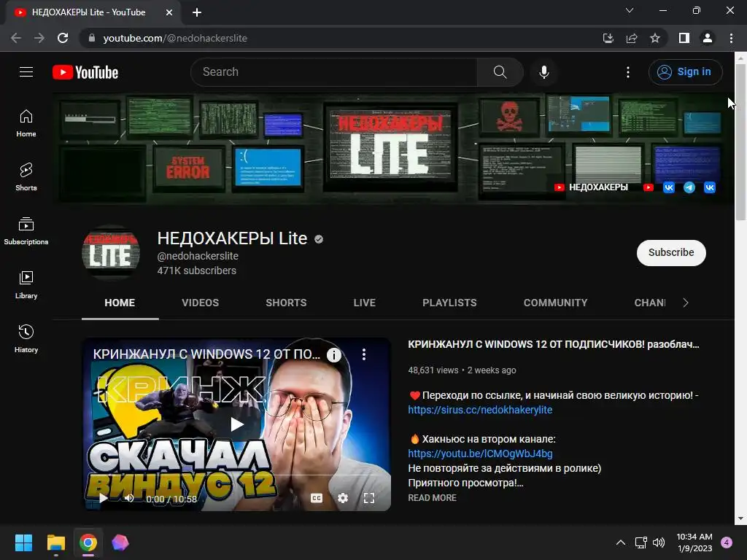747x560 pixels.
Task: Open video player three-dot menu
Action: 363,354
